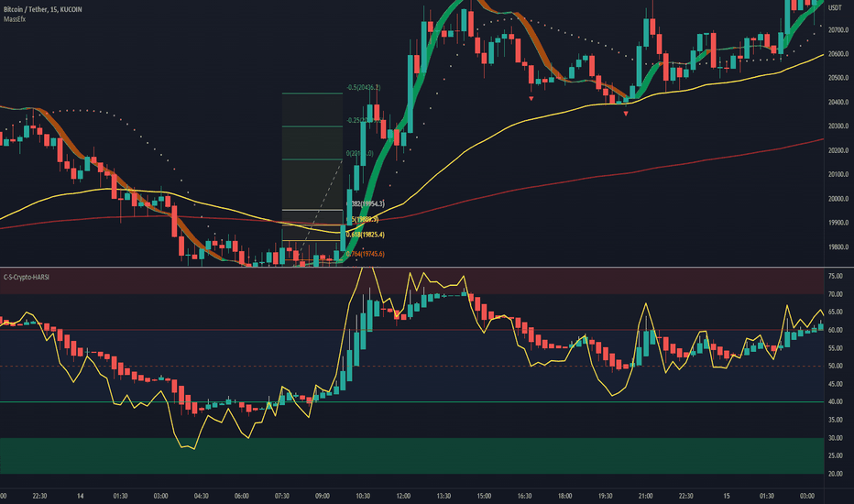Click the 30.00 value on HARSI scale
The image size is (854, 504).
(x=836, y=438)
